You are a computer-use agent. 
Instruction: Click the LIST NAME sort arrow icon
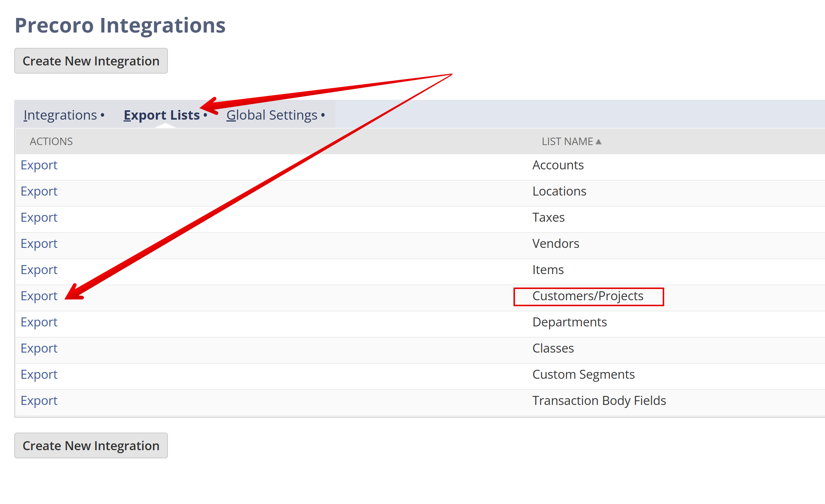pos(598,142)
